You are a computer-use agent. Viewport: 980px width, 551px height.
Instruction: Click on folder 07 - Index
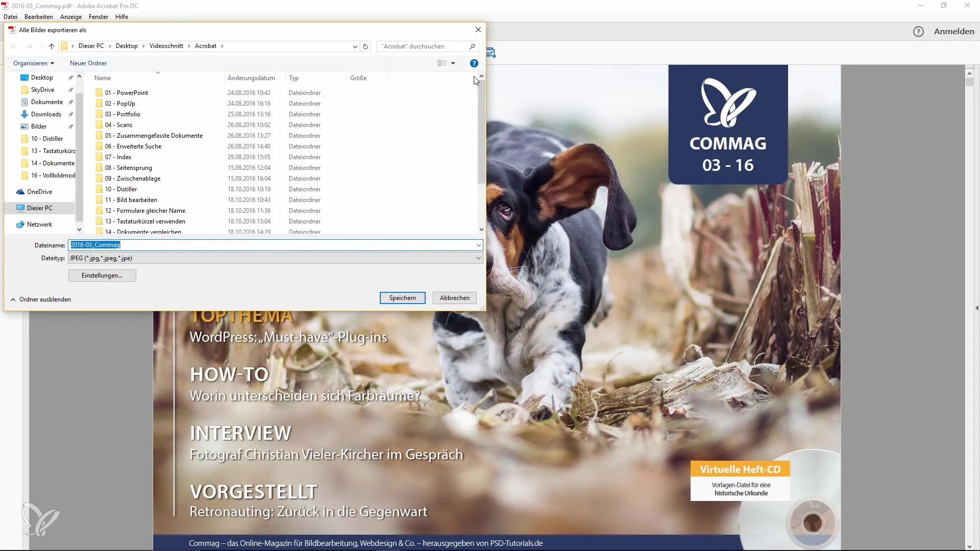(x=118, y=157)
